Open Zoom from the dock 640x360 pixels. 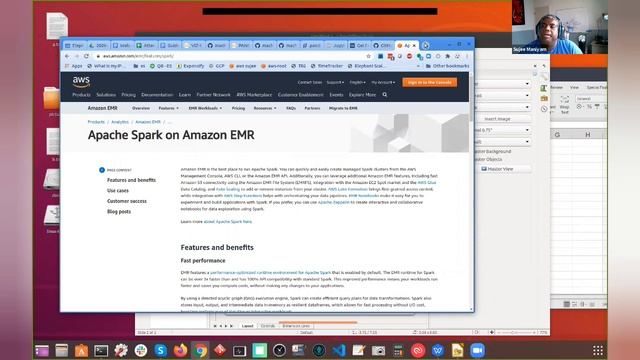point(477,350)
